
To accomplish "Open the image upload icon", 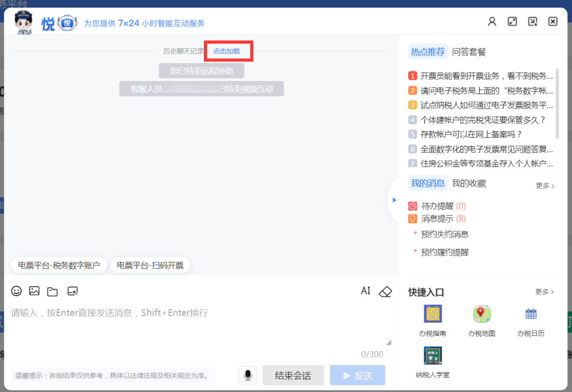I will click(34, 291).
